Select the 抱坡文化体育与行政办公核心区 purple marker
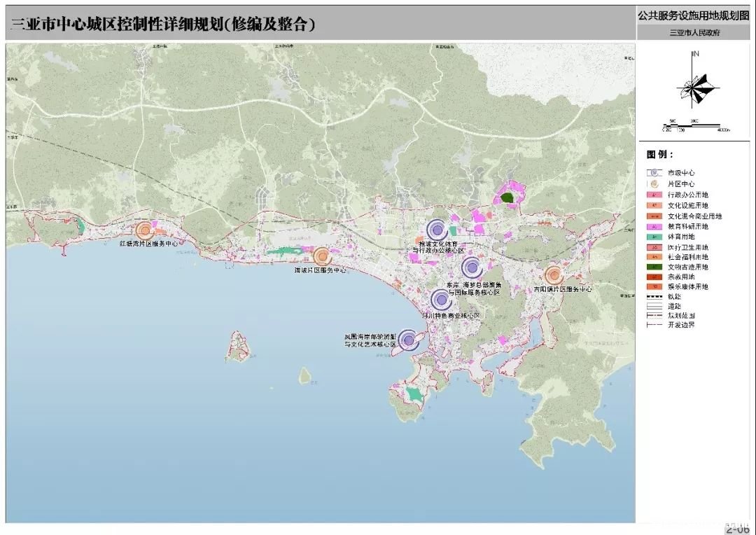Viewport: 756px width, 535px height. click(437, 230)
